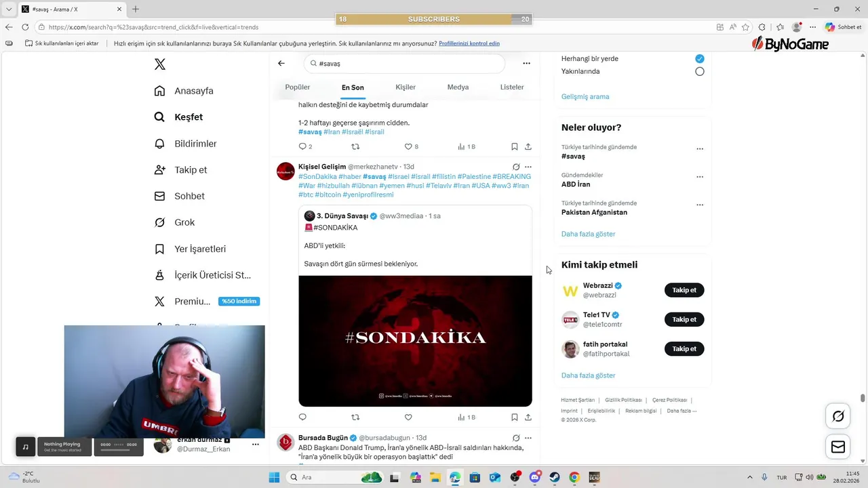868x488 pixels.
Task: Switch to the Listeler tab
Action: tap(512, 87)
